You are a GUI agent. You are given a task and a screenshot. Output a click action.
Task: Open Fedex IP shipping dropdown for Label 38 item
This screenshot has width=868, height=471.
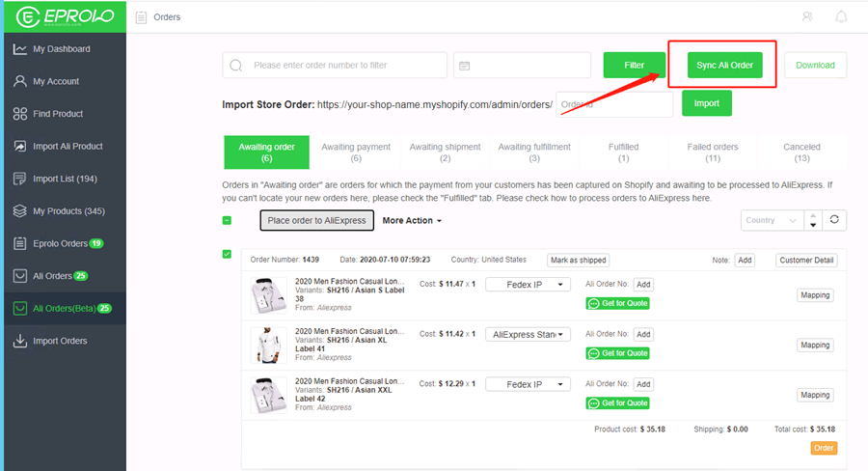(x=528, y=285)
